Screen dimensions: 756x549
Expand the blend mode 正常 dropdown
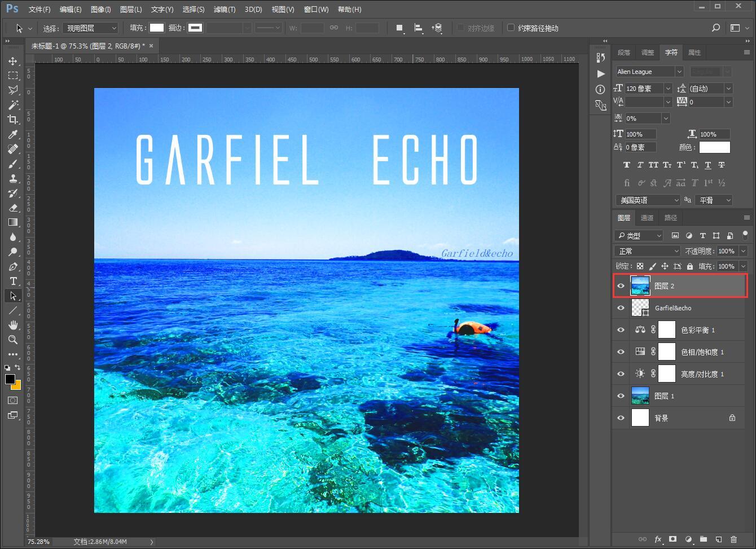pyautogui.click(x=648, y=251)
